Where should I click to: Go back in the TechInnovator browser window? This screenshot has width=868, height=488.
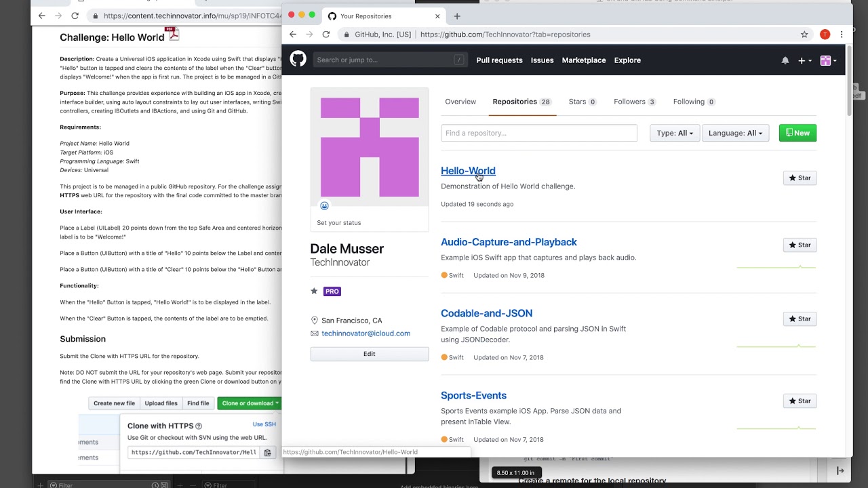pos(41,16)
